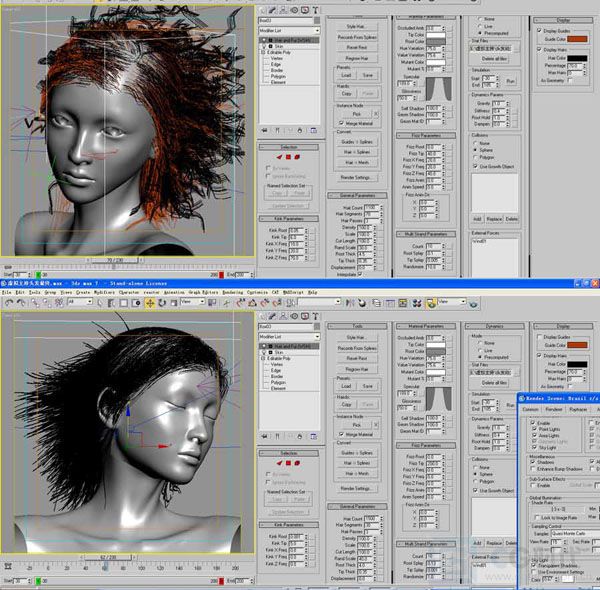Click Configure Modifier Sets under the lower stack
The height and width of the screenshot is (590, 600).
(313, 436)
